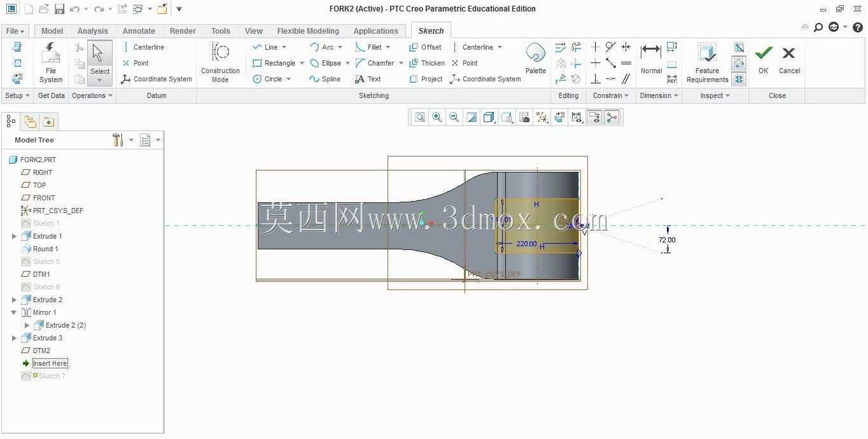Click the Text sketch tool
868x439 pixels.
coord(368,79)
